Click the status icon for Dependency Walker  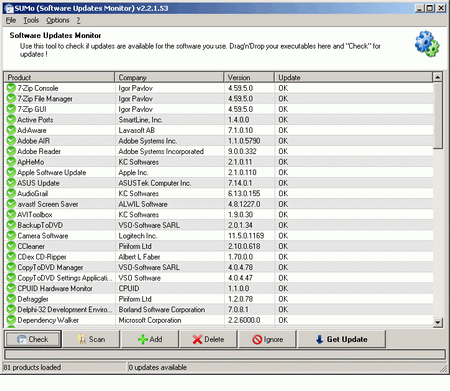coord(11,320)
